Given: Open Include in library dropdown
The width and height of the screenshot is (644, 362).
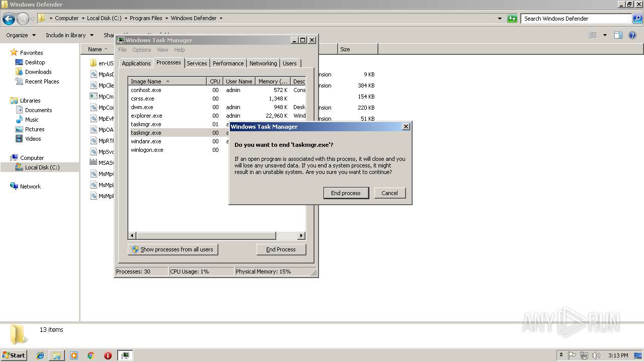Looking at the screenshot, I should click(69, 35).
